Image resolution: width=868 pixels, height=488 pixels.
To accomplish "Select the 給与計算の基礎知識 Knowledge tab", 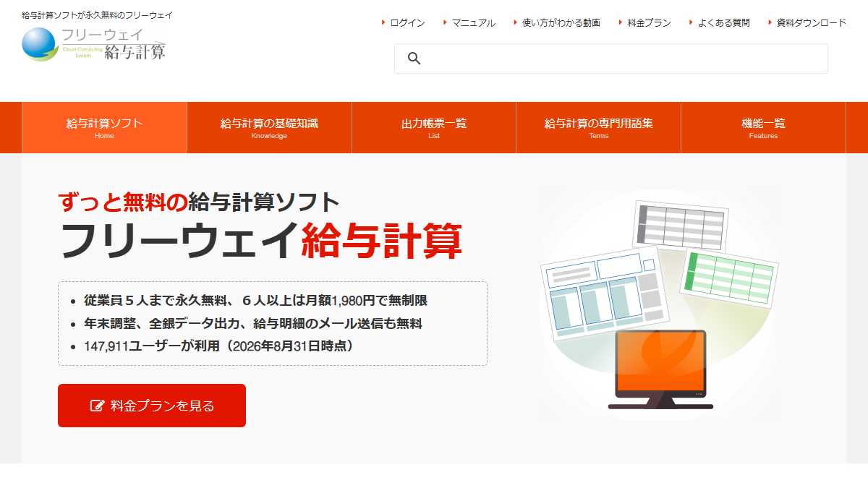I will click(x=269, y=128).
